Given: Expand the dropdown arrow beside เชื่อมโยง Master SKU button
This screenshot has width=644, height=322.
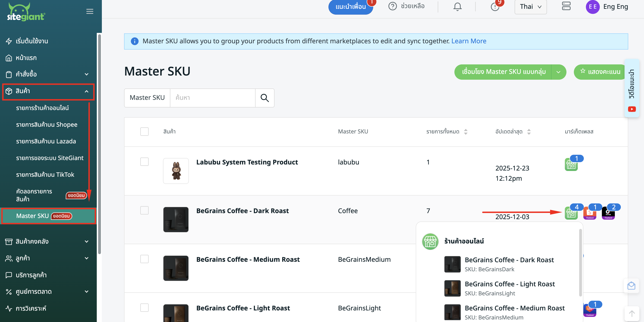Looking at the screenshot, I should 558,72.
